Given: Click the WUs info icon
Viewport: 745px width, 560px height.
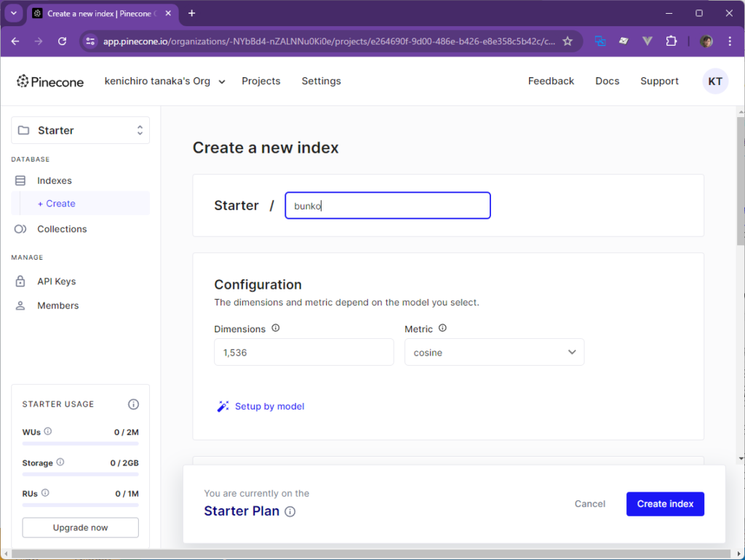Looking at the screenshot, I should click(48, 431).
